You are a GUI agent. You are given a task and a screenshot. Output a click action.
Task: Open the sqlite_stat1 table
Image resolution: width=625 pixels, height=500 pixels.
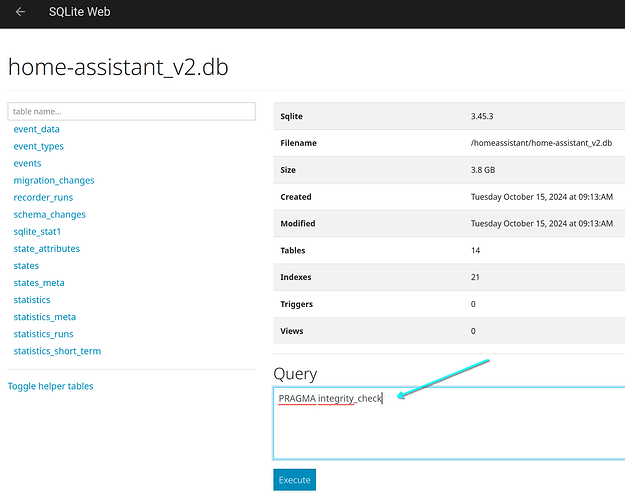coord(37,232)
